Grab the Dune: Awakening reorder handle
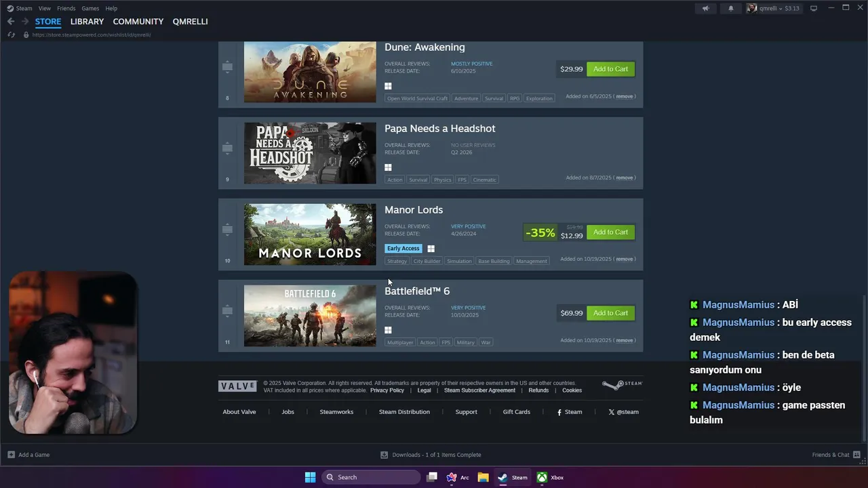This screenshot has width=868, height=488. pos(227,67)
